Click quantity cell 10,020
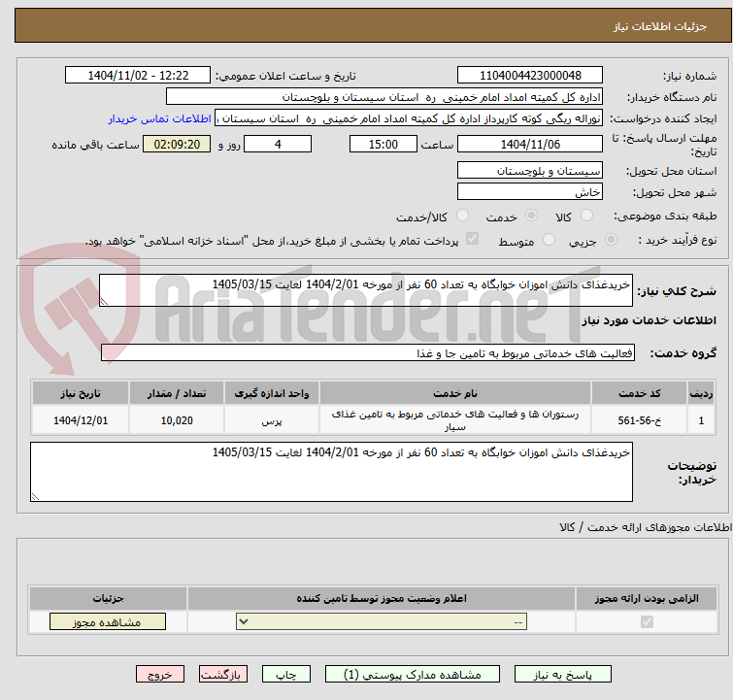The image size is (733, 700). pos(177,420)
